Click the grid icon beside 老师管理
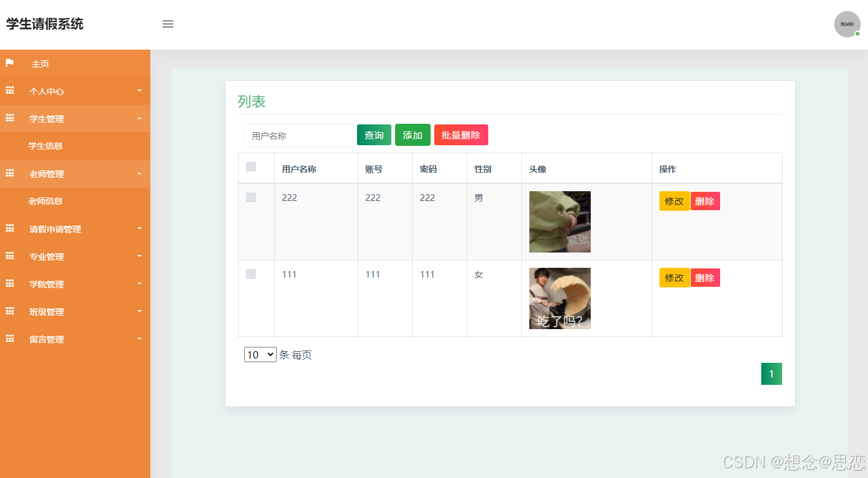This screenshot has height=478, width=868. point(10,173)
